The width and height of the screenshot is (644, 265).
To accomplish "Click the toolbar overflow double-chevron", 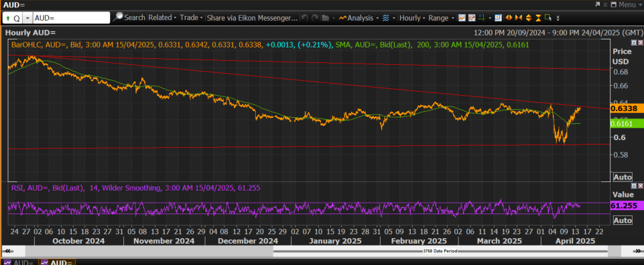I will pos(558,18).
